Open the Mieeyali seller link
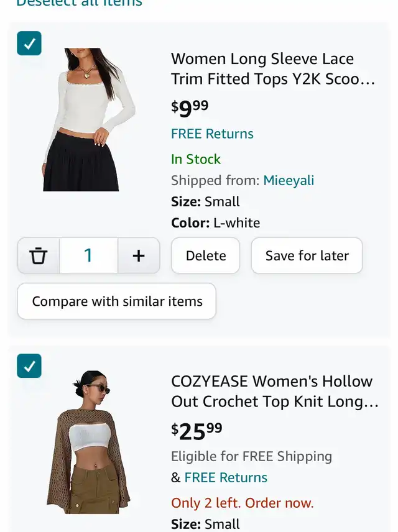This screenshot has height=532, width=398. point(289,180)
